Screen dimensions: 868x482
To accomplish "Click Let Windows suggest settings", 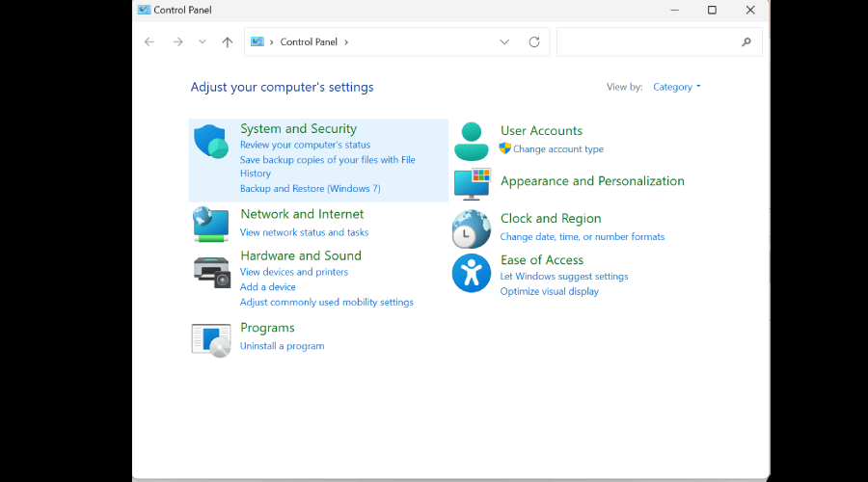I will pyautogui.click(x=564, y=276).
